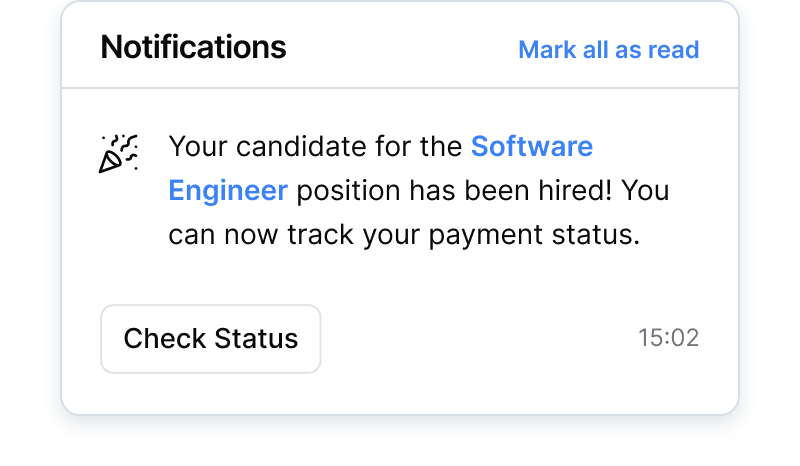Click the party popper celebration icon

click(119, 153)
